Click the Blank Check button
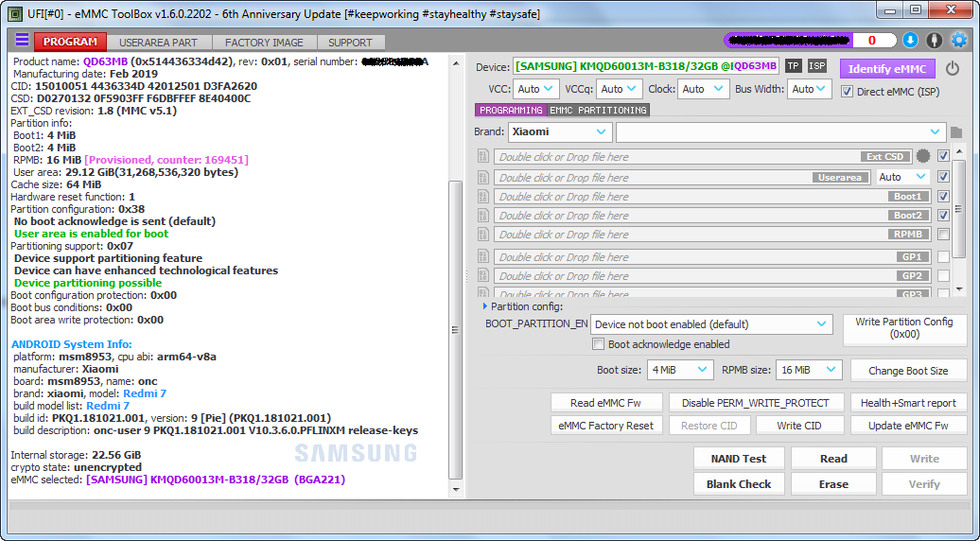This screenshot has width=980, height=541. pyautogui.click(x=738, y=484)
